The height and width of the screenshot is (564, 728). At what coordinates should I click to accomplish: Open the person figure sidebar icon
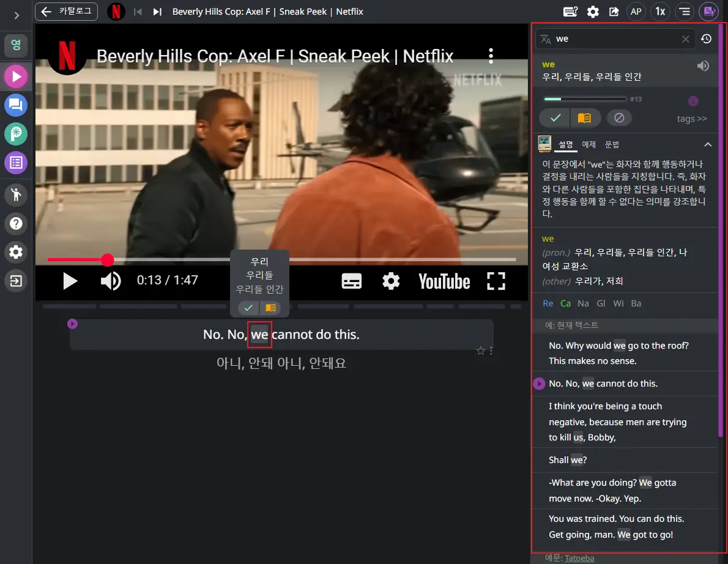pos(16,195)
